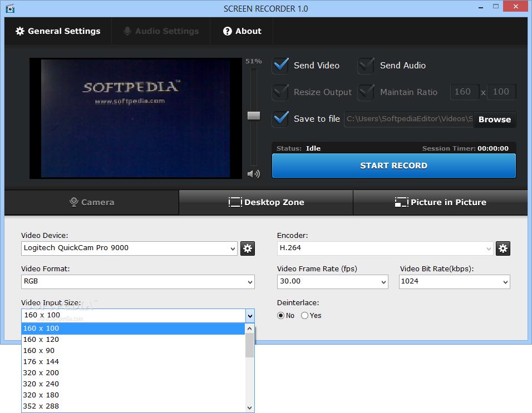The width and height of the screenshot is (532, 413).
Task: Toggle the Send Video checkbox
Action: click(x=280, y=66)
